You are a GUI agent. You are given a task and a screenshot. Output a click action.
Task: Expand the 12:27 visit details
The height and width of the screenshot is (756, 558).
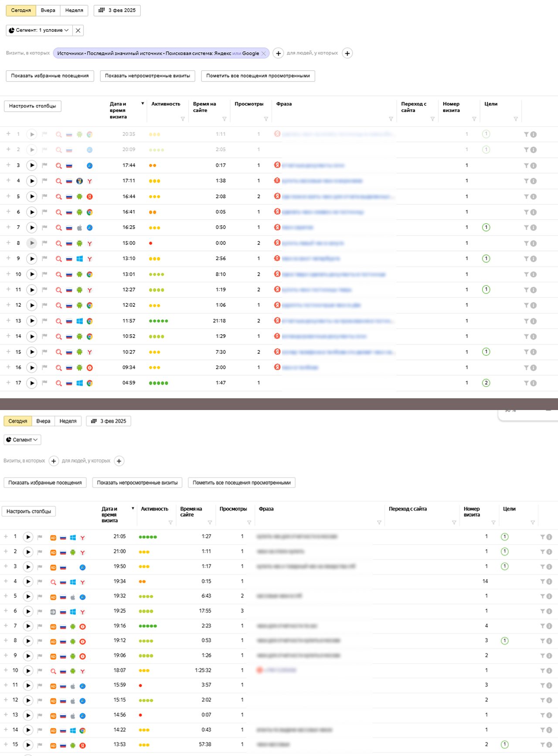click(x=8, y=289)
